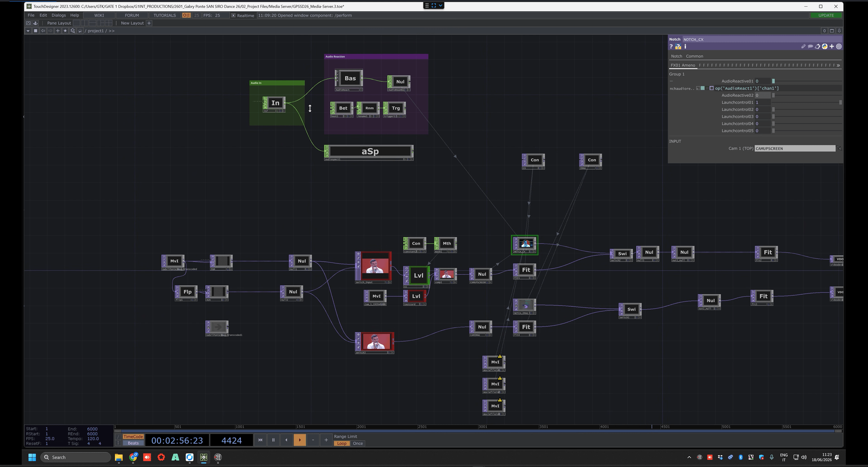Switch to the Common parameter tab
Screen dimensions: 868x467
pyautogui.click(x=694, y=56)
